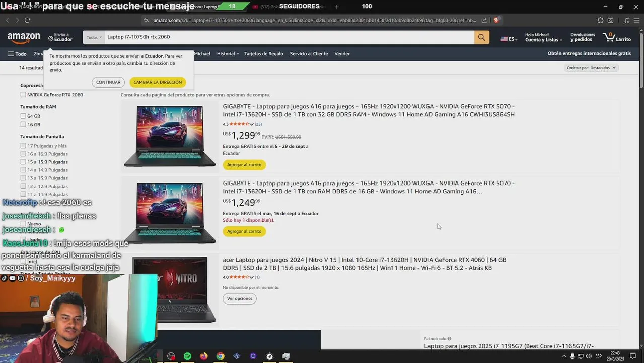Expand rating chevron on acer Nitro listing
The height and width of the screenshot is (363, 644).
pos(251,277)
